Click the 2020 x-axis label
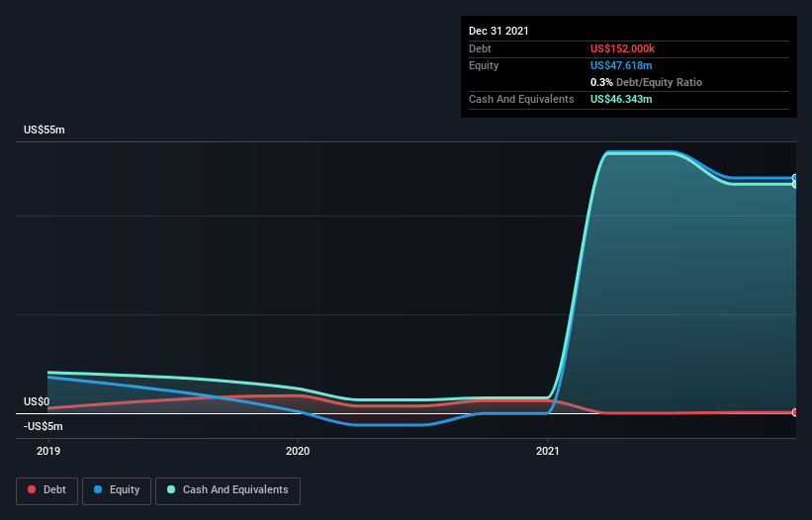This screenshot has width=812, height=520. [298, 451]
